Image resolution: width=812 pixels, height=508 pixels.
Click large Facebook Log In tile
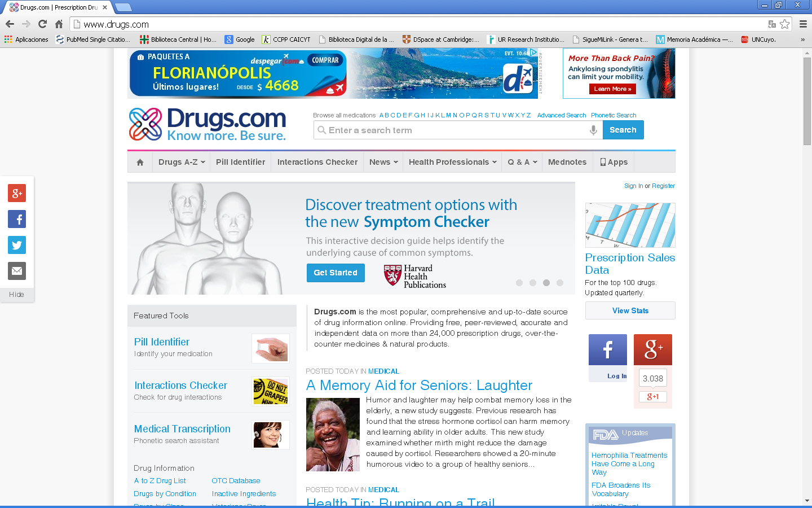pos(608,358)
